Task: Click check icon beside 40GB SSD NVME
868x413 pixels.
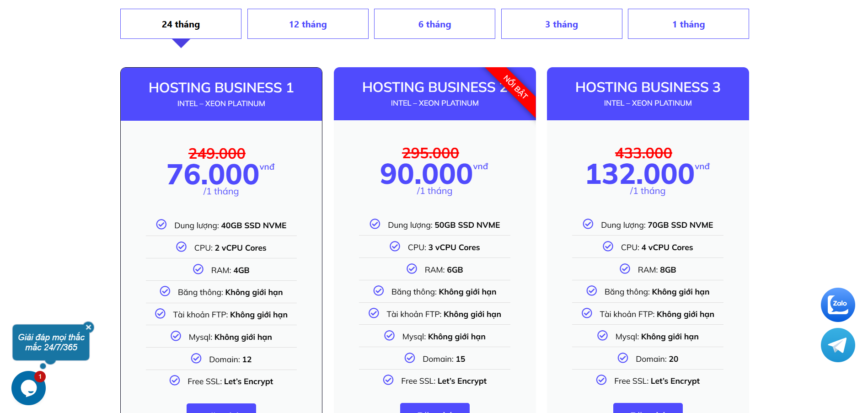Action: click(161, 224)
